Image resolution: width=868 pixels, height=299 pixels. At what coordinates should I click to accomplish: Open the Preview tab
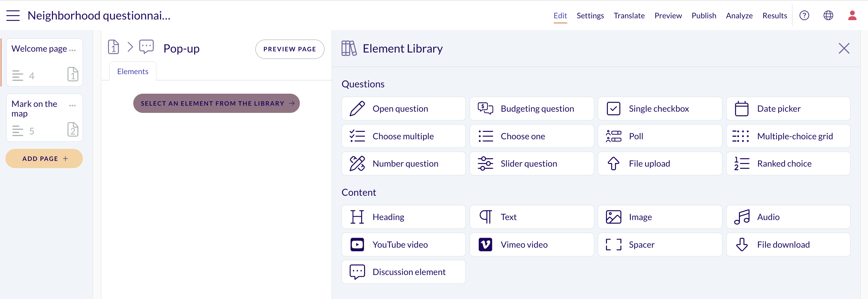click(668, 16)
